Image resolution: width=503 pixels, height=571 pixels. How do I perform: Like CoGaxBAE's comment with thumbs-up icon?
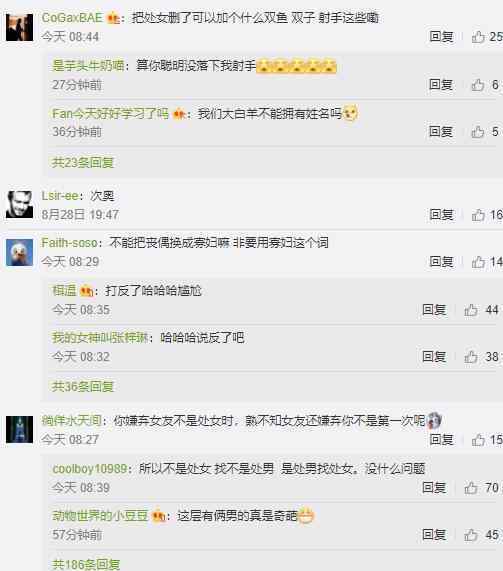click(478, 37)
